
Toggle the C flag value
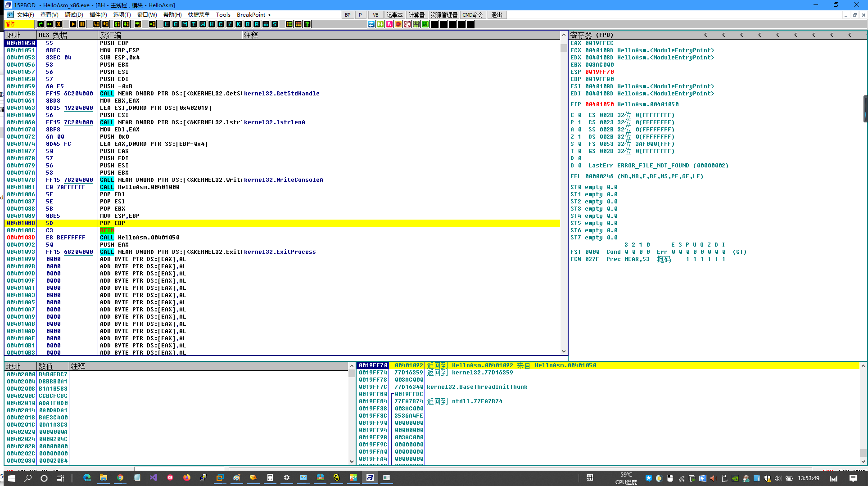pos(579,115)
